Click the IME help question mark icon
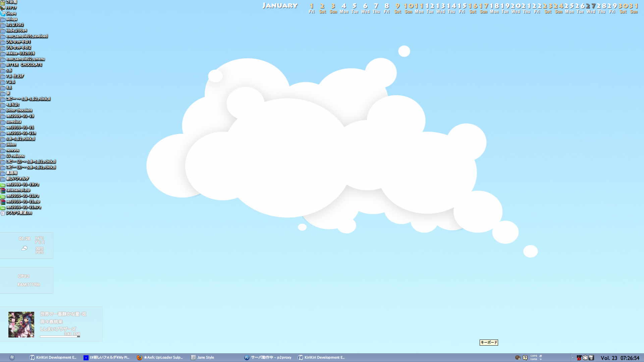644x362 pixels. click(x=525, y=358)
